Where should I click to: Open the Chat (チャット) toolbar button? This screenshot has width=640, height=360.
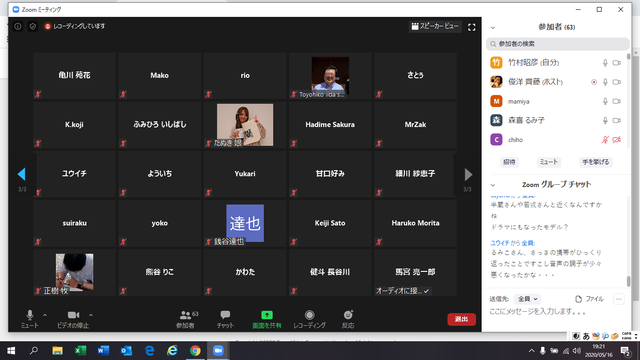click(225, 319)
